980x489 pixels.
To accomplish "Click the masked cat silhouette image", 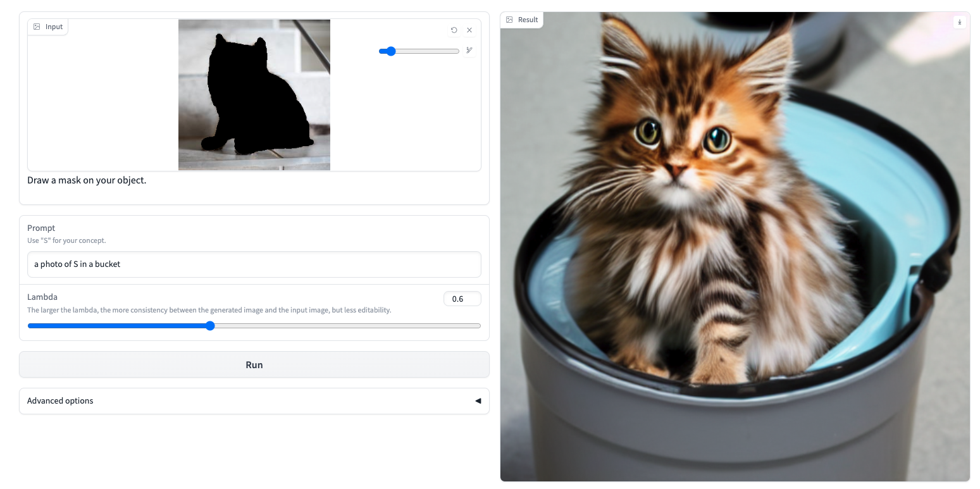I will point(254,94).
